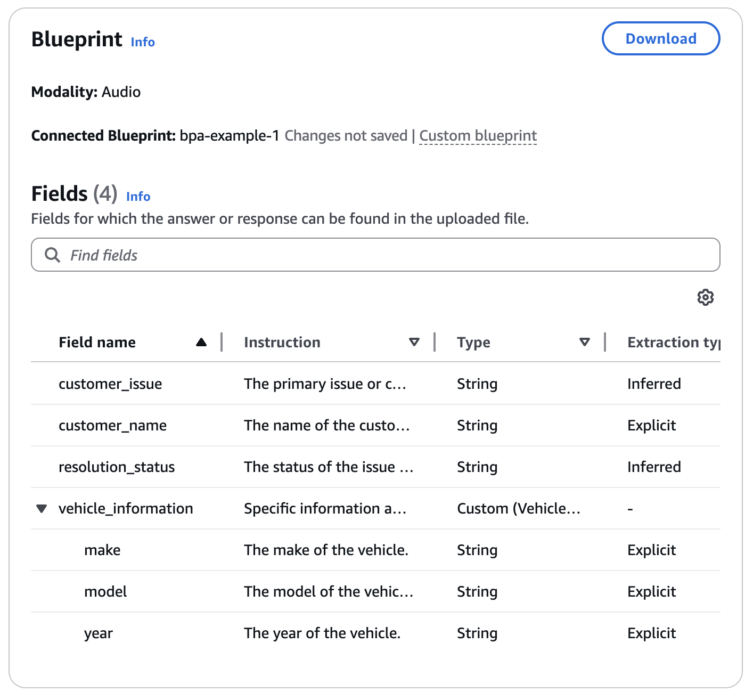
Task: Click the Field name column header
Action: click(x=97, y=343)
